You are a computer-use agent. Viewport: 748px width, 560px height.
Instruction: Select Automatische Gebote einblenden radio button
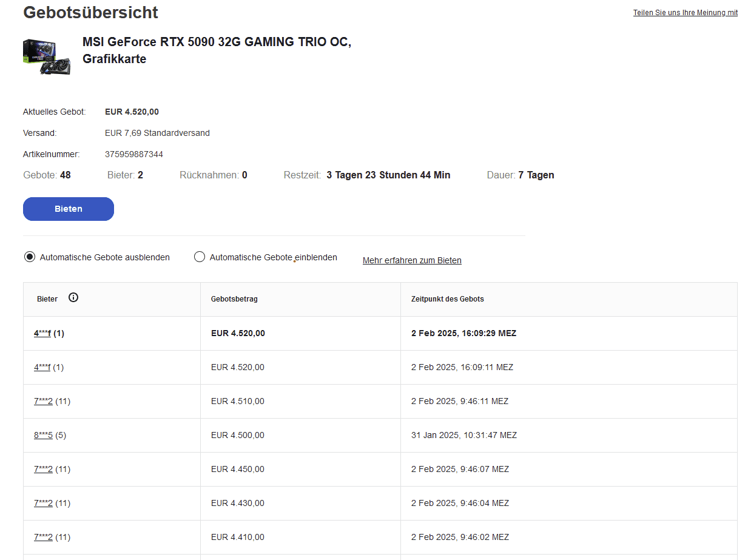(x=200, y=257)
